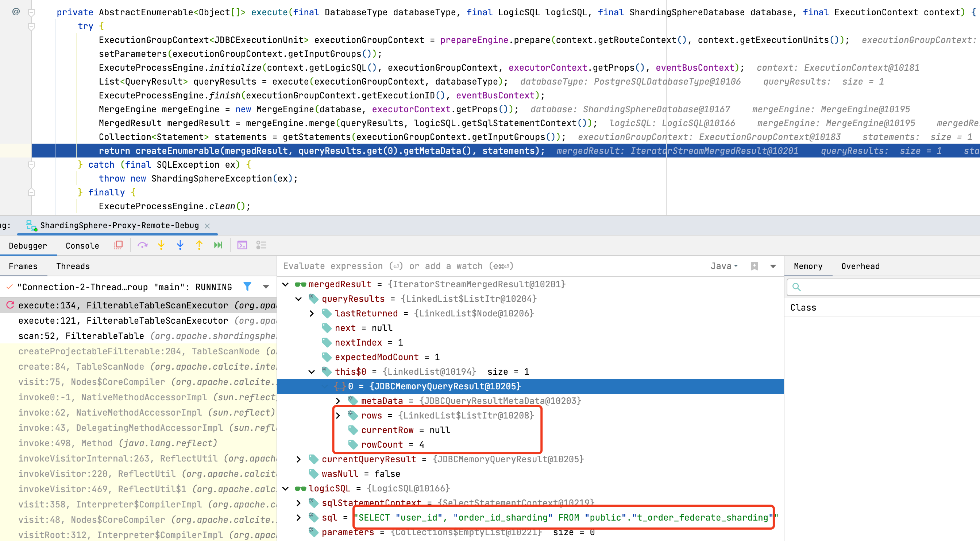Switch to the Threads tab

click(x=73, y=266)
